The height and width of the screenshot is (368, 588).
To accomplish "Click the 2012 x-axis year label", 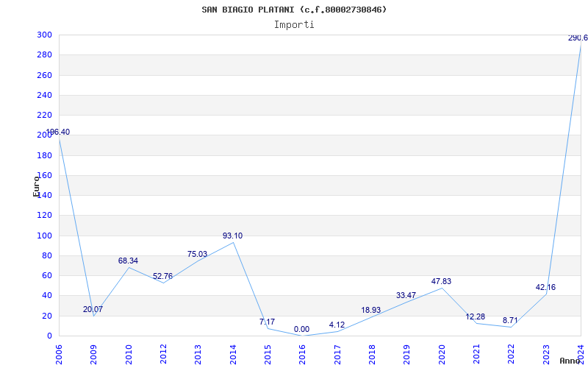I will [x=163, y=355].
